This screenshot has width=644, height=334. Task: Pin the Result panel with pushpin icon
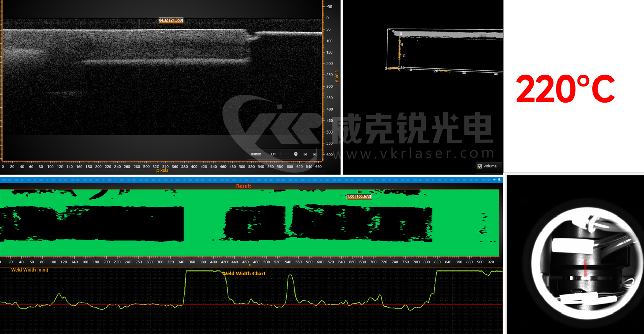[499, 180]
